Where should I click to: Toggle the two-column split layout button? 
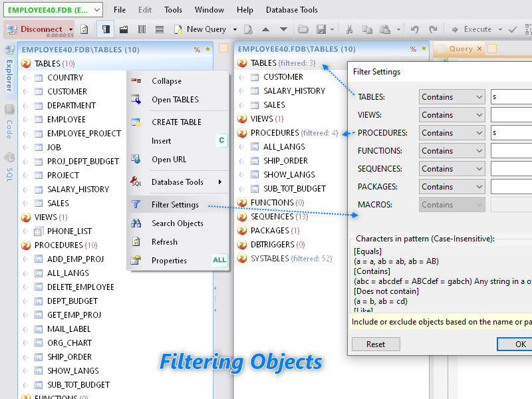[142, 29]
